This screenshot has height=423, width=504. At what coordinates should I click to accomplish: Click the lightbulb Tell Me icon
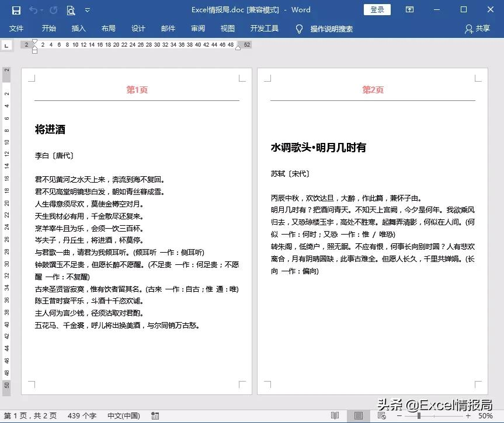pyautogui.click(x=299, y=29)
